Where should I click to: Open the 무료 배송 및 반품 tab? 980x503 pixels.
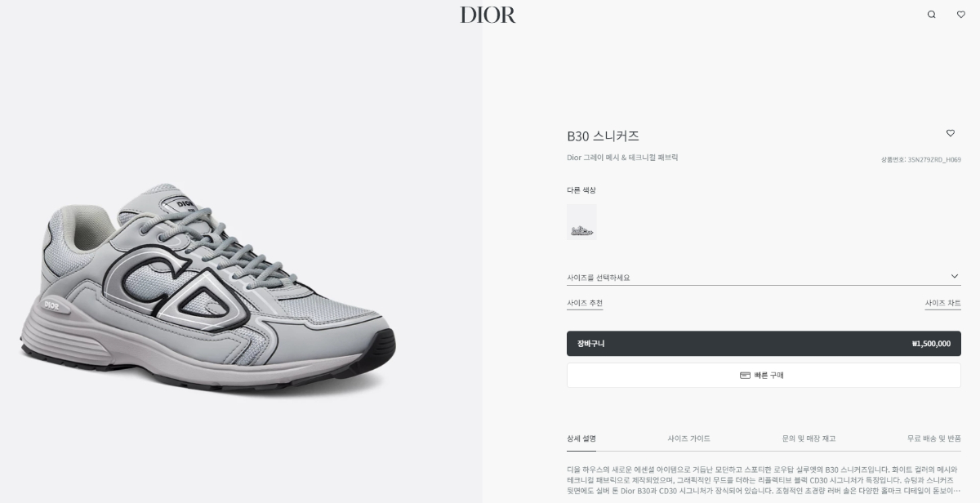coord(933,438)
